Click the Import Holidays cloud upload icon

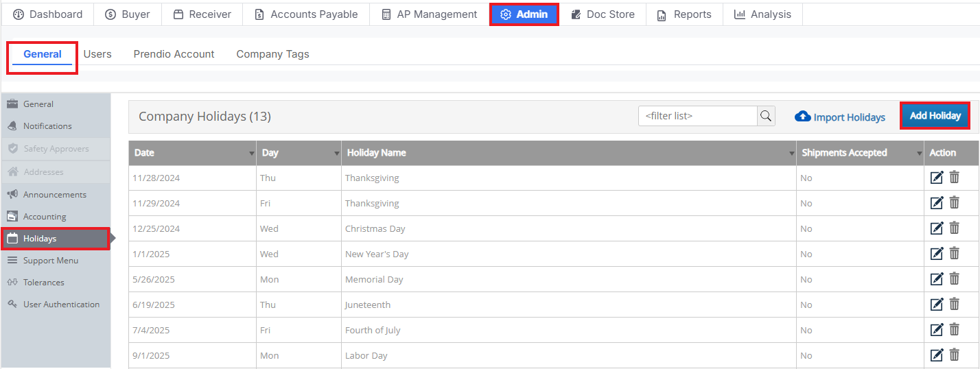click(802, 117)
